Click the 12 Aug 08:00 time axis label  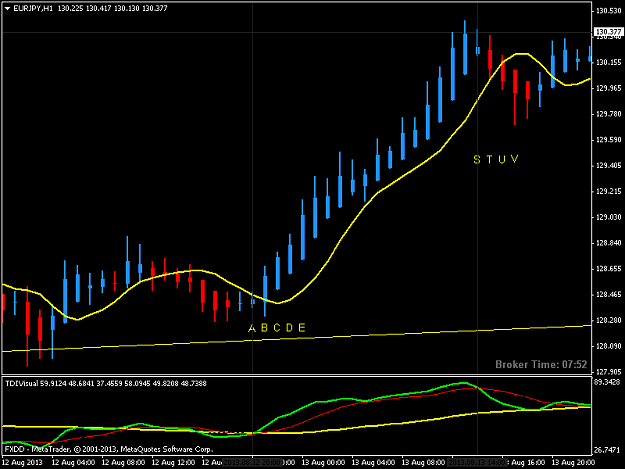[123, 463]
